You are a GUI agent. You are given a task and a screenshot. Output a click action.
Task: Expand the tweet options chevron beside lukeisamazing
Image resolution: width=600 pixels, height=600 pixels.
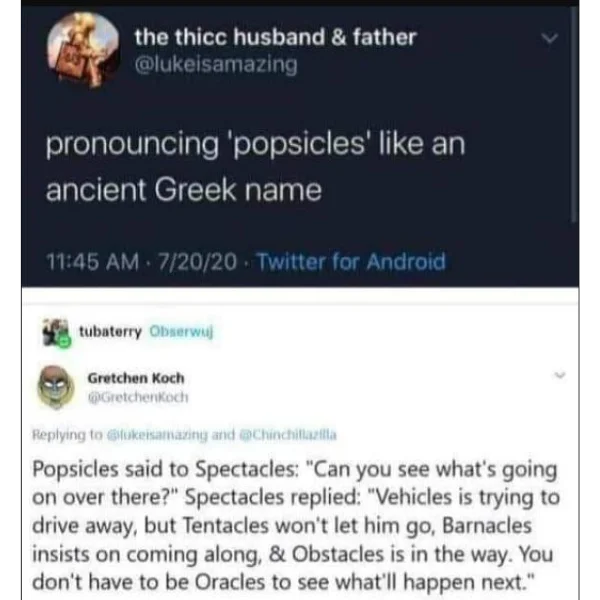click(x=550, y=38)
